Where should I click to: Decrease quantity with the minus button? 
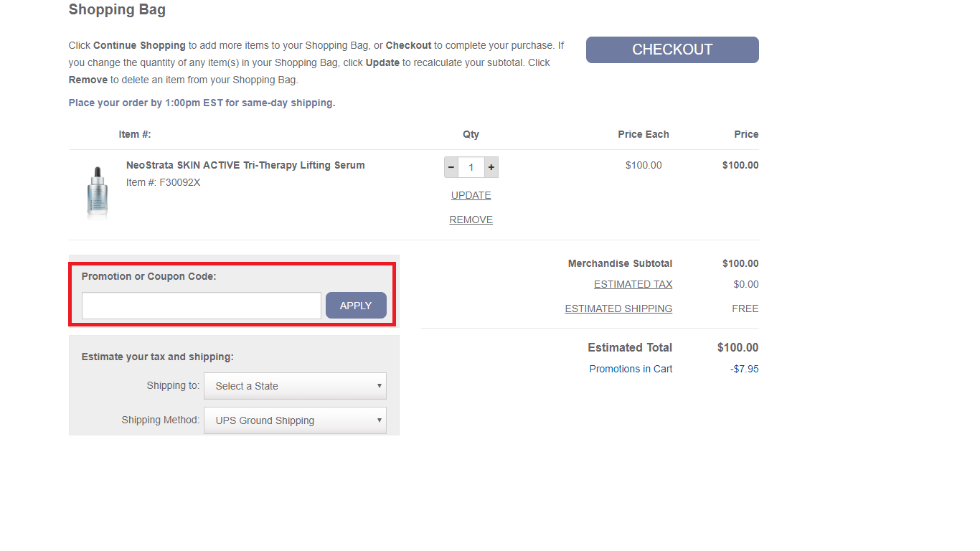[451, 167]
